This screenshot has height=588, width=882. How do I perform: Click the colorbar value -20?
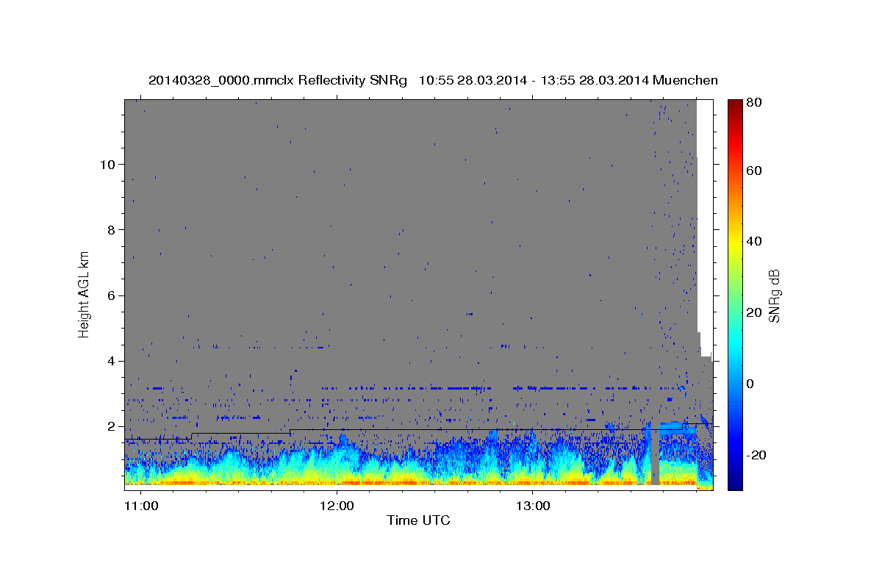point(757,455)
